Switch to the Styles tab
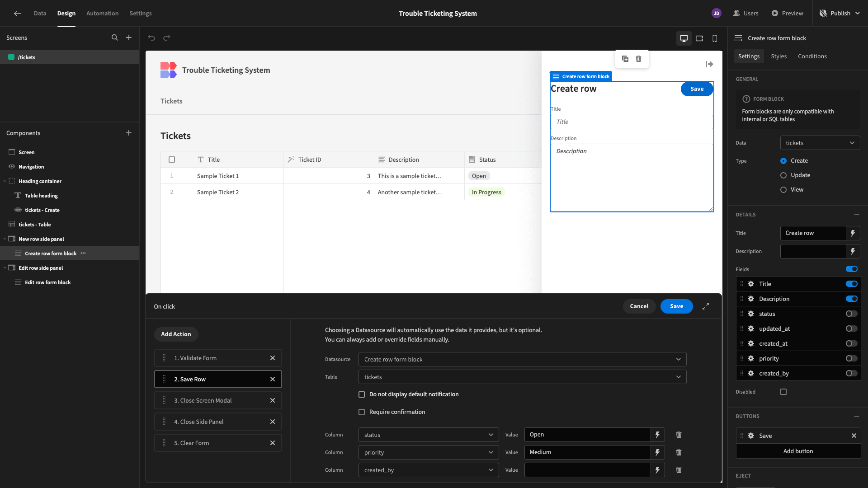 point(778,56)
